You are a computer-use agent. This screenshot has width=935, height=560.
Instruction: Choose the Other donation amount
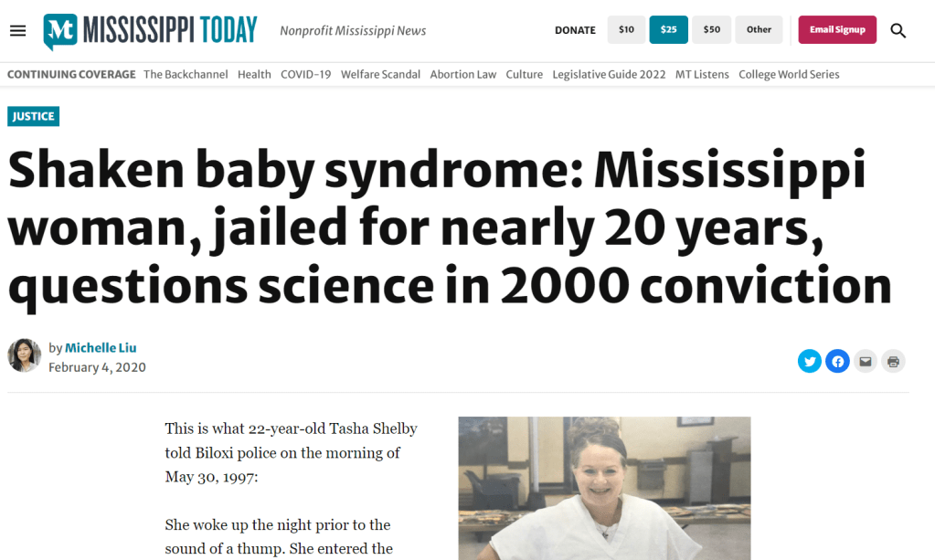[x=759, y=30]
